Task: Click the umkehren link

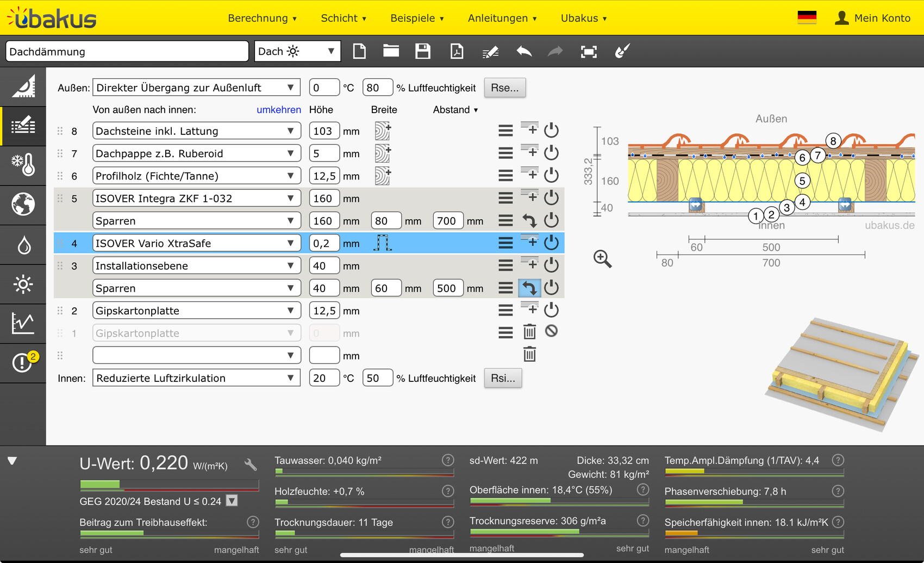Action: 278,110
